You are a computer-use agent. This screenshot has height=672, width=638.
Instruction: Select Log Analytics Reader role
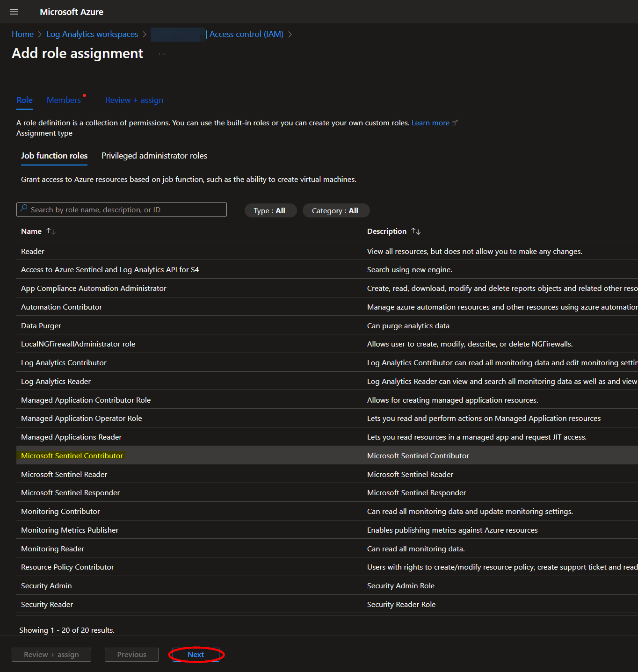coord(327,381)
